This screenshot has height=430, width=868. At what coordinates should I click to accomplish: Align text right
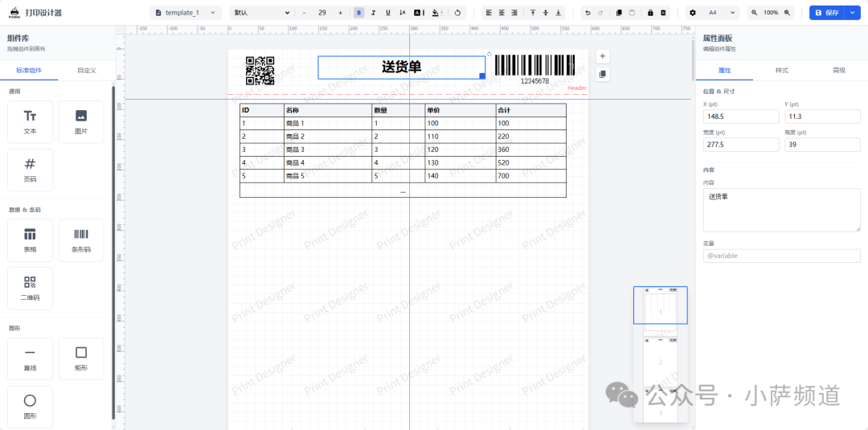click(515, 13)
